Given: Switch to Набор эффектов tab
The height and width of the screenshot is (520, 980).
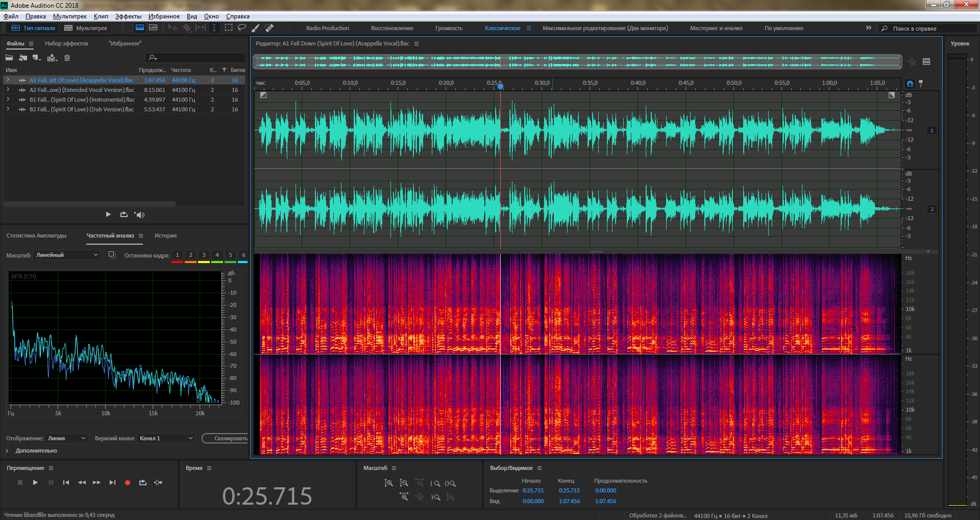Looking at the screenshot, I should point(66,43).
